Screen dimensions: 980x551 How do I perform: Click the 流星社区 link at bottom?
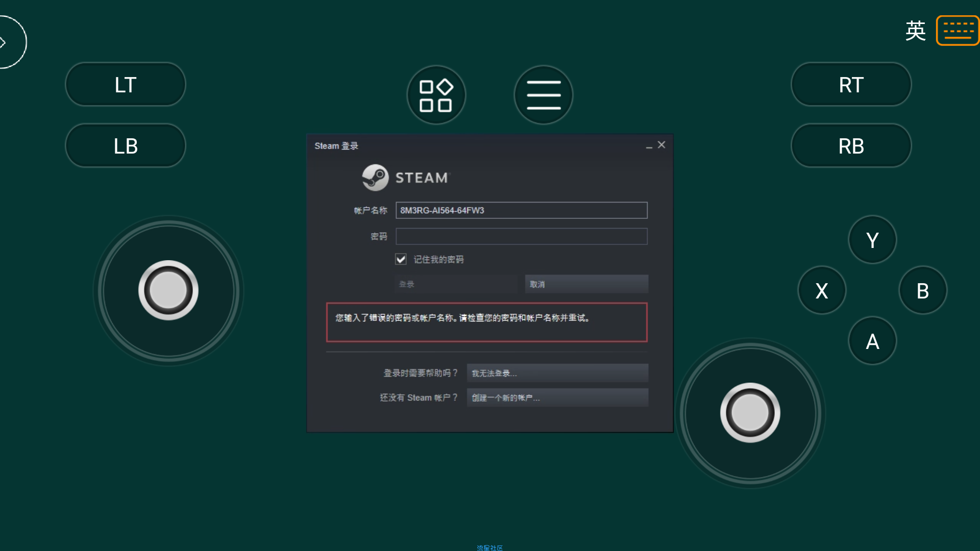[x=489, y=547]
